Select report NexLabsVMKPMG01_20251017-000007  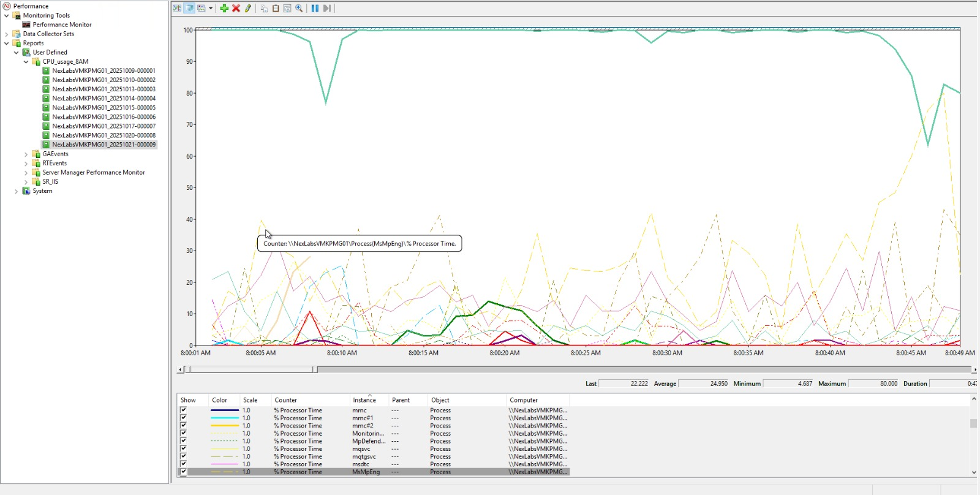(104, 126)
